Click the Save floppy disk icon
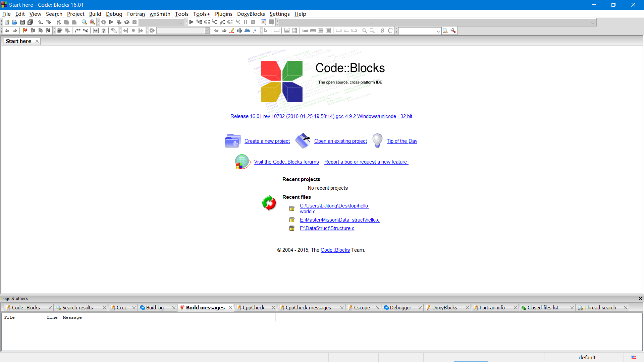This screenshot has width=644, height=362. point(22,22)
